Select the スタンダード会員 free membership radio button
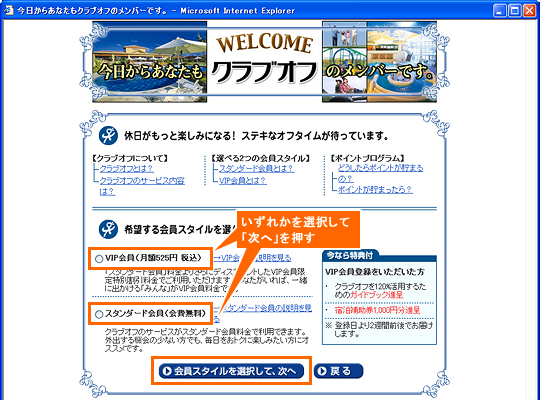 coord(99,314)
